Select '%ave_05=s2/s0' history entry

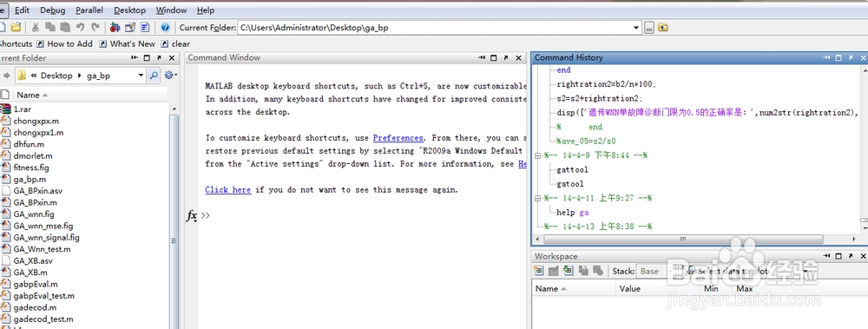pyautogui.click(x=586, y=141)
